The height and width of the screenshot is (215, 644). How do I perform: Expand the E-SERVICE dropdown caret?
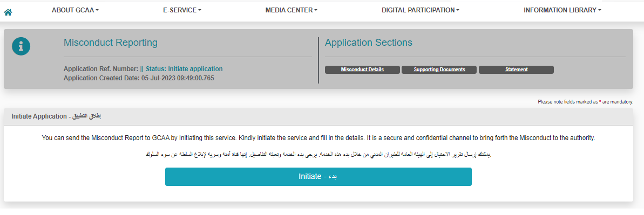pyautogui.click(x=200, y=11)
